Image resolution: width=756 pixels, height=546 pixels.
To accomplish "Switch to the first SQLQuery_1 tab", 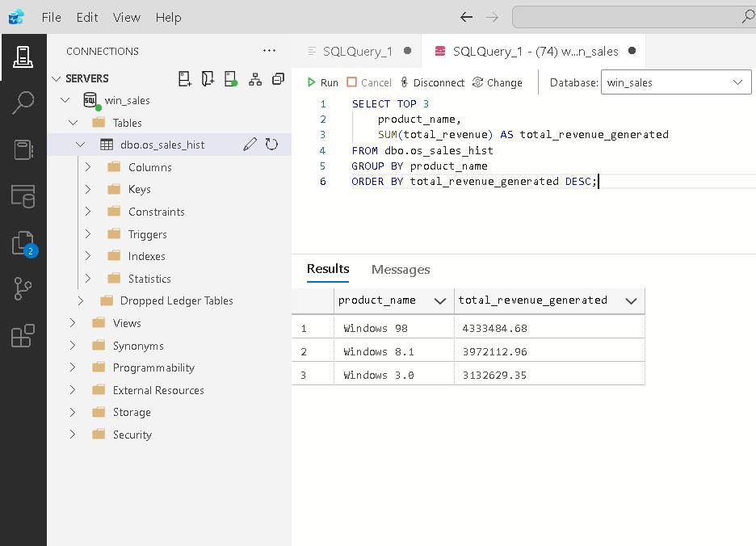I will pos(357,51).
